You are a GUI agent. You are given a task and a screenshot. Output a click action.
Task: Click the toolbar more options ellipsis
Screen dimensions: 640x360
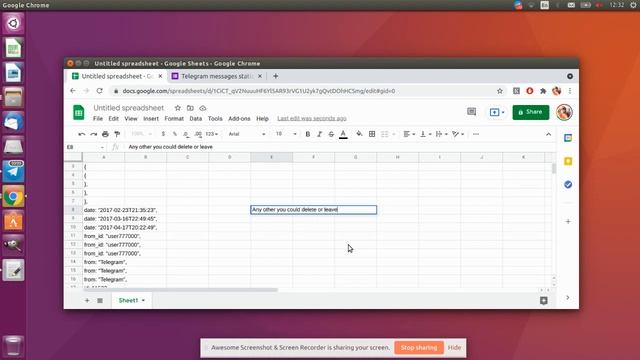point(476,134)
